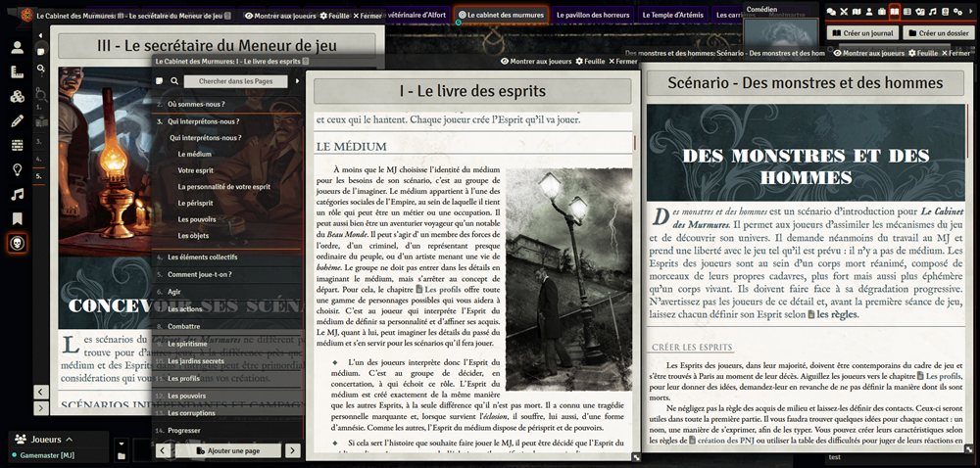980x468 pixels.
Task: Select the Drawing pencil tool
Action: click(18, 121)
